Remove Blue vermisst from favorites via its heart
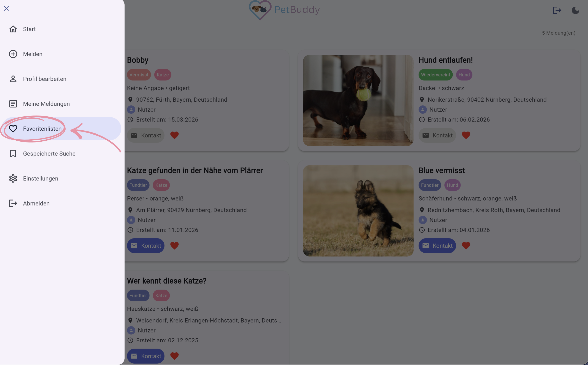Screen dimensions: 588x365 click(466, 246)
